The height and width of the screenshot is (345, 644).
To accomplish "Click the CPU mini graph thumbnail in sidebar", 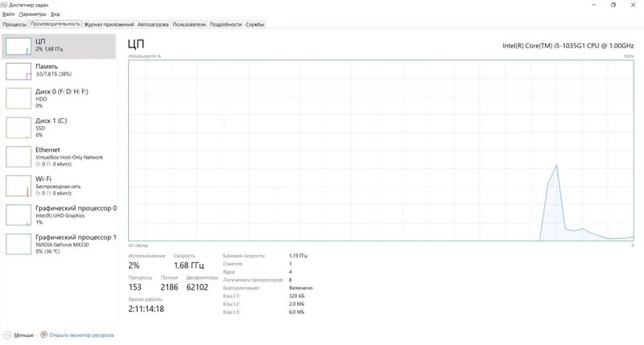I will (18, 46).
